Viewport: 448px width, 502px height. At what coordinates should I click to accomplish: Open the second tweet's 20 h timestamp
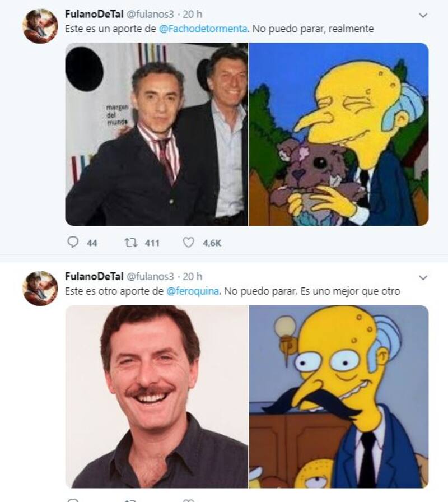pos(193,277)
